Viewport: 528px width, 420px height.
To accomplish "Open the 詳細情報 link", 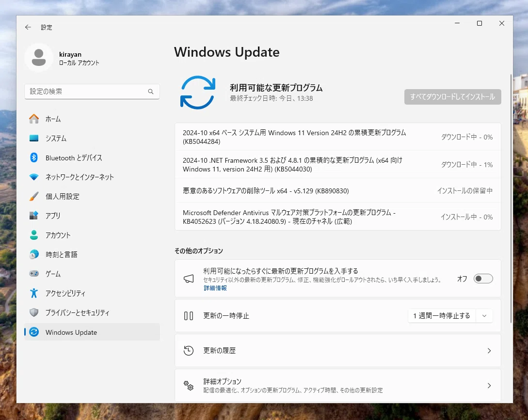I will [215, 288].
